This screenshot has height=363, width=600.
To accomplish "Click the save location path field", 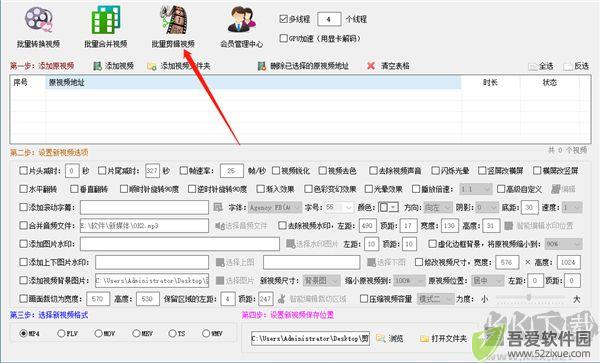I will (310, 339).
